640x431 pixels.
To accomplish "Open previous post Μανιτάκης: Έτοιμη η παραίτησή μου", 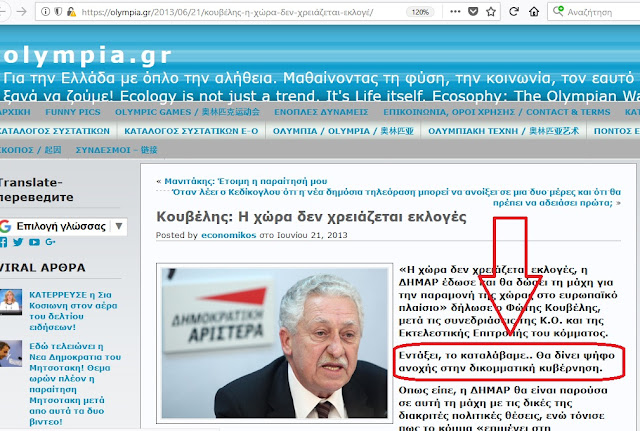I will point(246,181).
